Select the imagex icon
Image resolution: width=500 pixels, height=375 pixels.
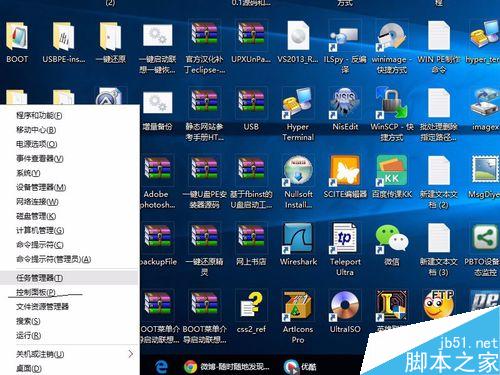click(485, 103)
